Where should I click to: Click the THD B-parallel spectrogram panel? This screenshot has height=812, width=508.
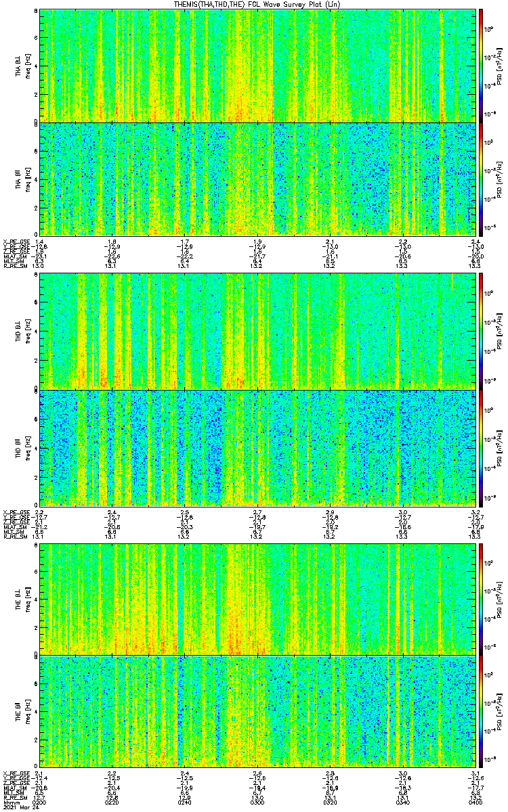point(257,447)
